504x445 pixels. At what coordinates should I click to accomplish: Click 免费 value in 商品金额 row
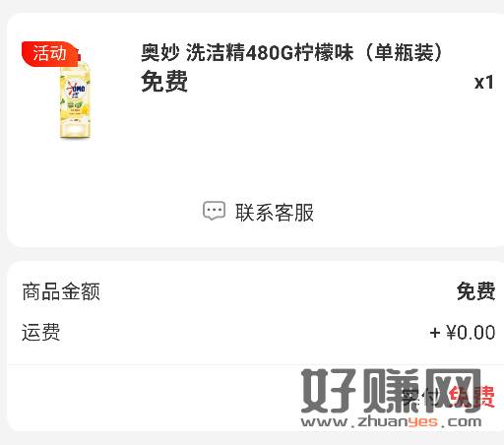tap(475, 290)
